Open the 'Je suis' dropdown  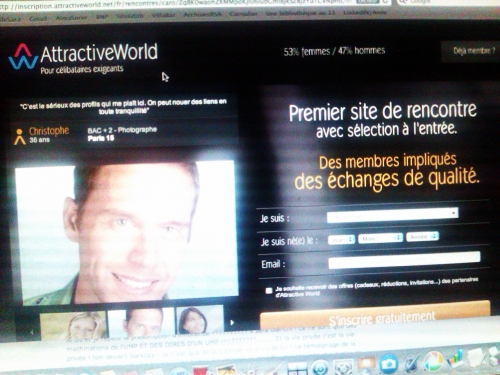pos(392,215)
